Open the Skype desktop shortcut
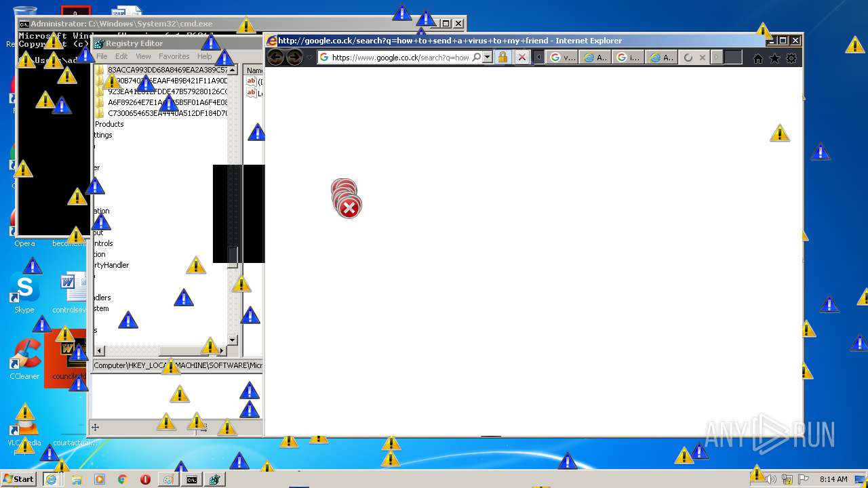868x488 pixels. 24,293
